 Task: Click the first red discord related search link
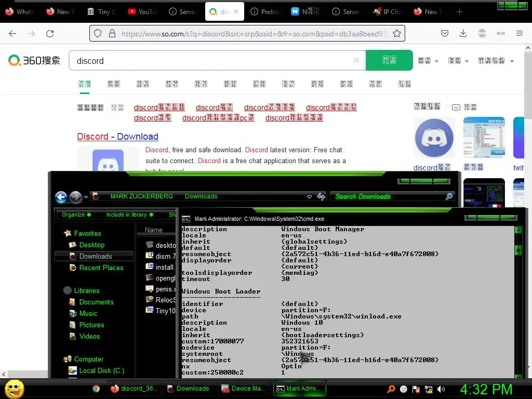(159, 108)
